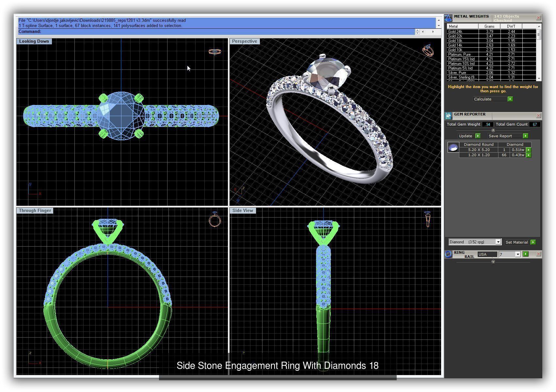
Task: Click the 1.20 X 1.20 gem size cell
Action: pyautogui.click(x=479, y=155)
